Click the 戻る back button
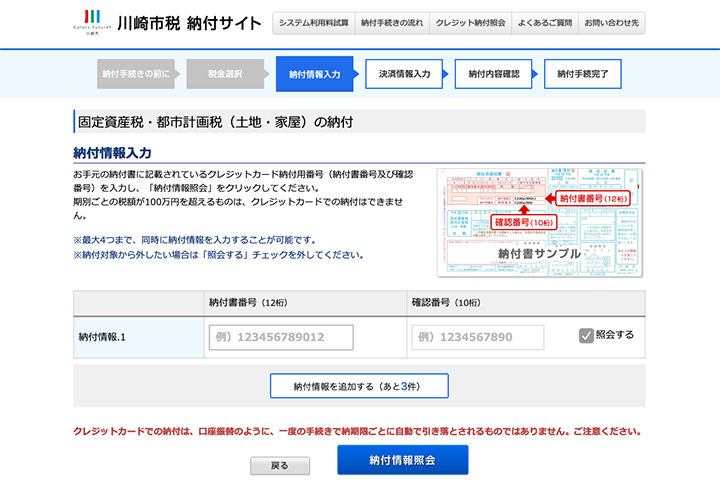Image resolution: width=720 pixels, height=489 pixels. pos(280,466)
